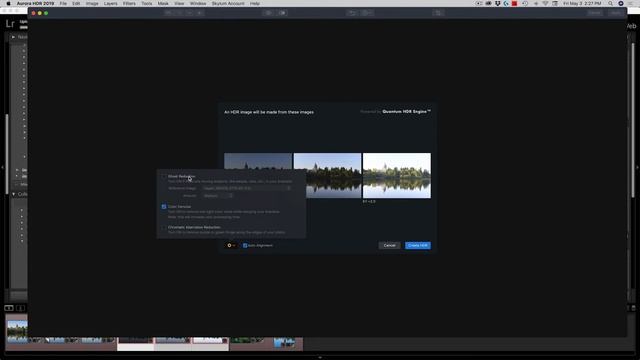
Task: Click the Wi-Fi status icon
Action: [x=545, y=3]
